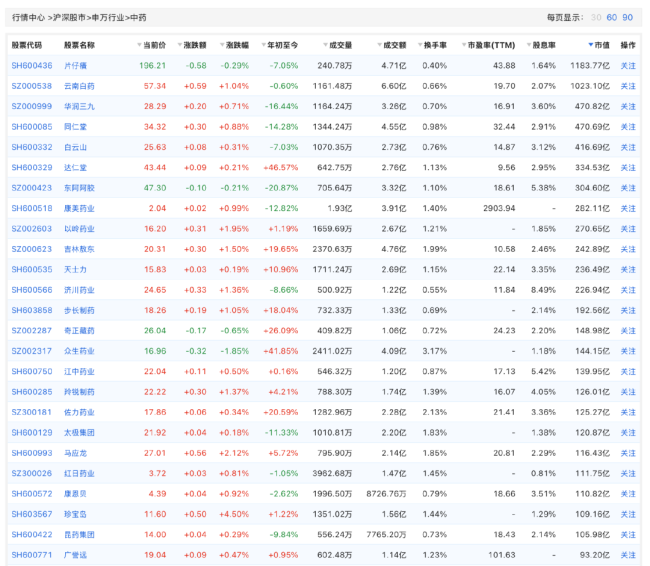This screenshot has width=650, height=566.
Task: Click 关注 for 广誉远 row
Action: pos(628,555)
